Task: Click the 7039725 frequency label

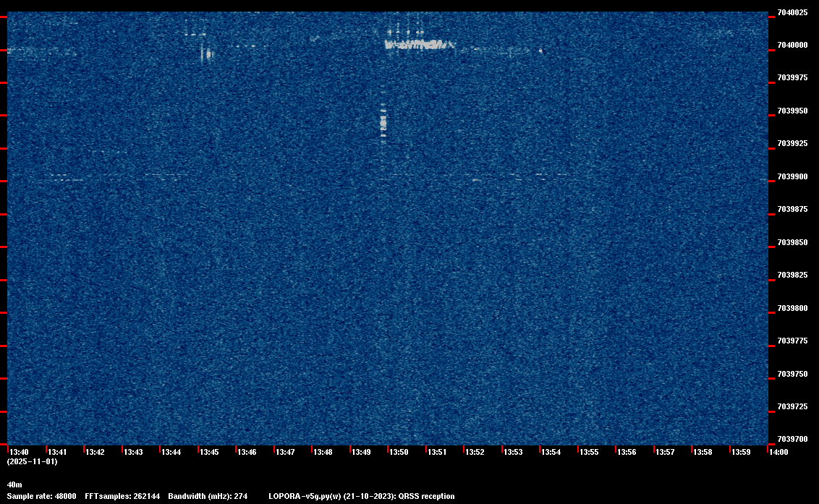Action: pyautogui.click(x=792, y=407)
